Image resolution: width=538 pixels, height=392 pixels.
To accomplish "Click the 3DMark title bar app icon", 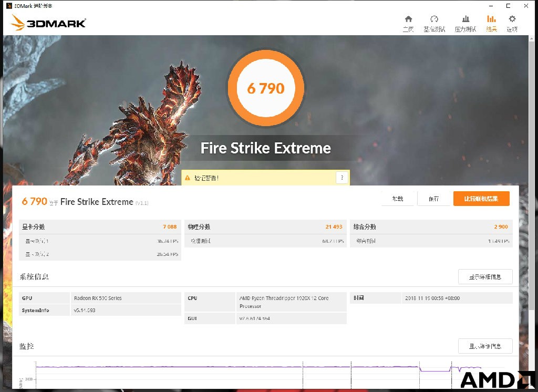I will point(9,5).
